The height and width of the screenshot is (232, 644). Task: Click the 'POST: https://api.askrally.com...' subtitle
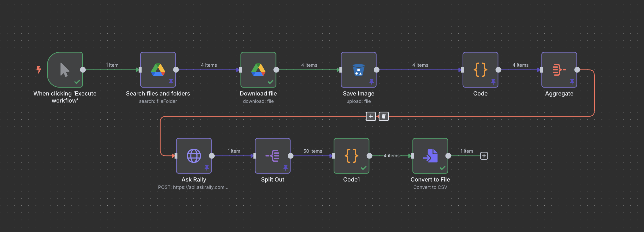point(193,187)
